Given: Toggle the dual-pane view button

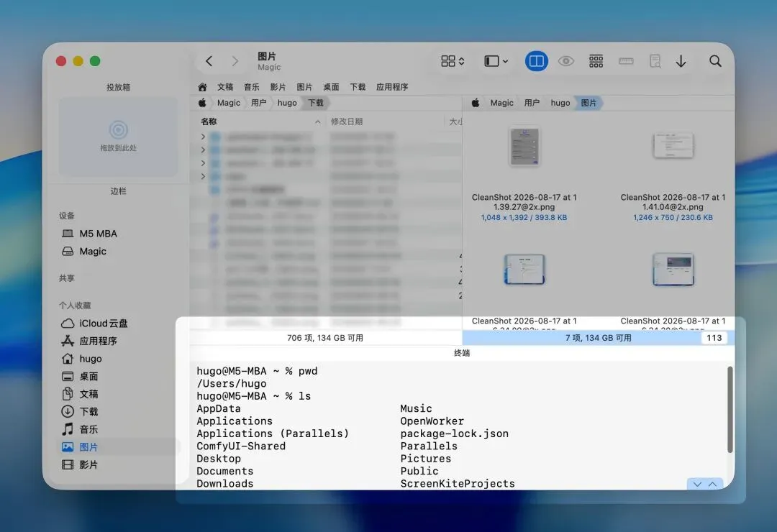Looking at the screenshot, I should (x=536, y=61).
